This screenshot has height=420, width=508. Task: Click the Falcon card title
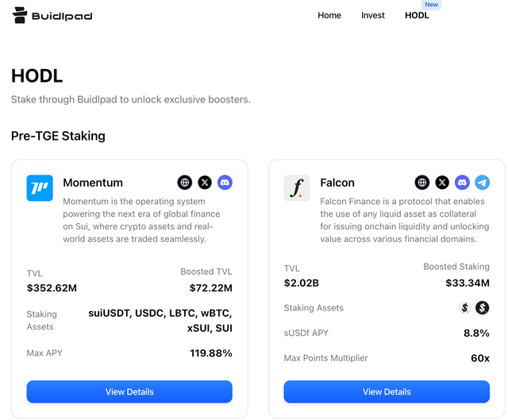pyautogui.click(x=337, y=183)
